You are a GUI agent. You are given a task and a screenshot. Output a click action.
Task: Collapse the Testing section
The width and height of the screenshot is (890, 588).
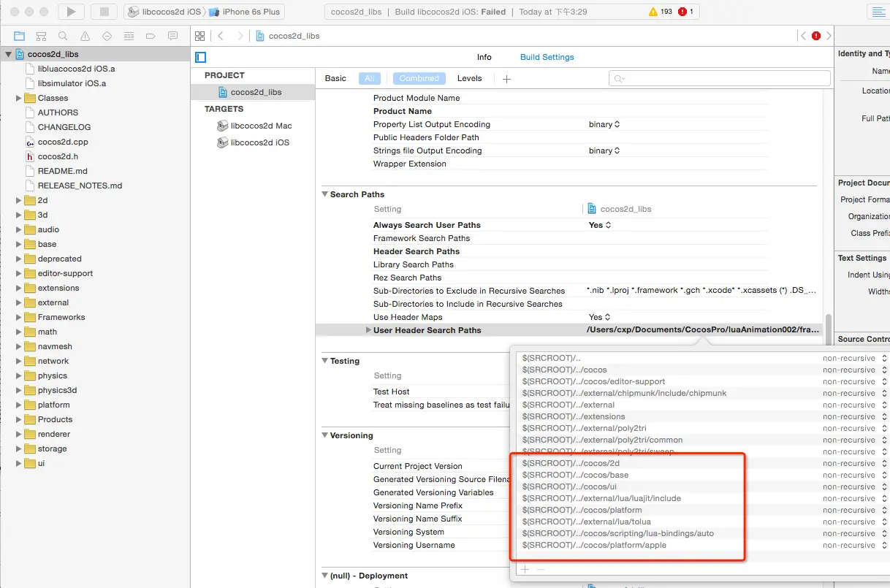[x=325, y=361]
